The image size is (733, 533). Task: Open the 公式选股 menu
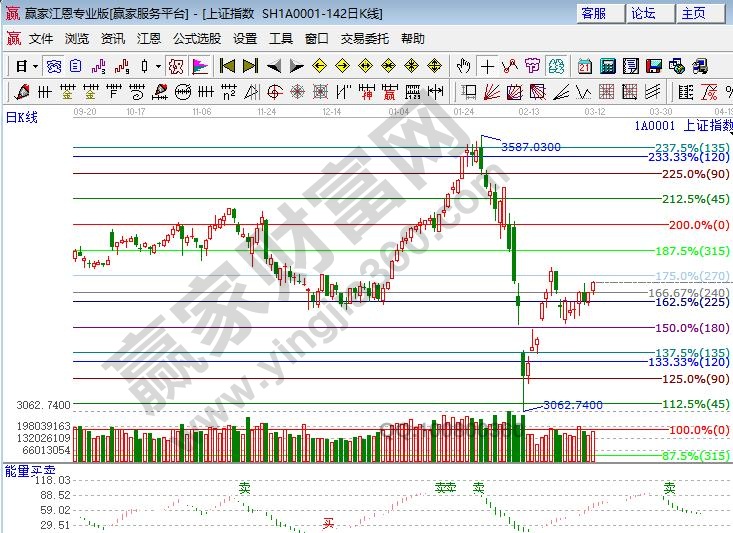(197, 39)
